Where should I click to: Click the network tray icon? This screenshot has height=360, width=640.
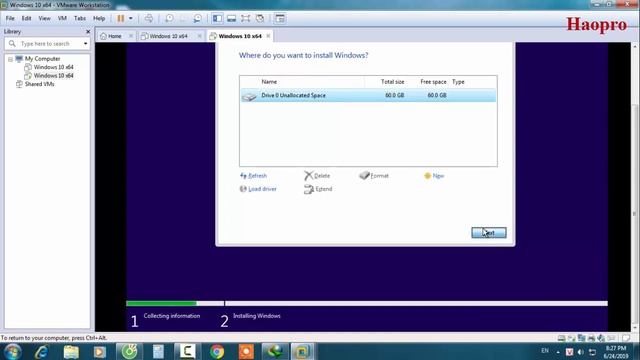coord(592,352)
